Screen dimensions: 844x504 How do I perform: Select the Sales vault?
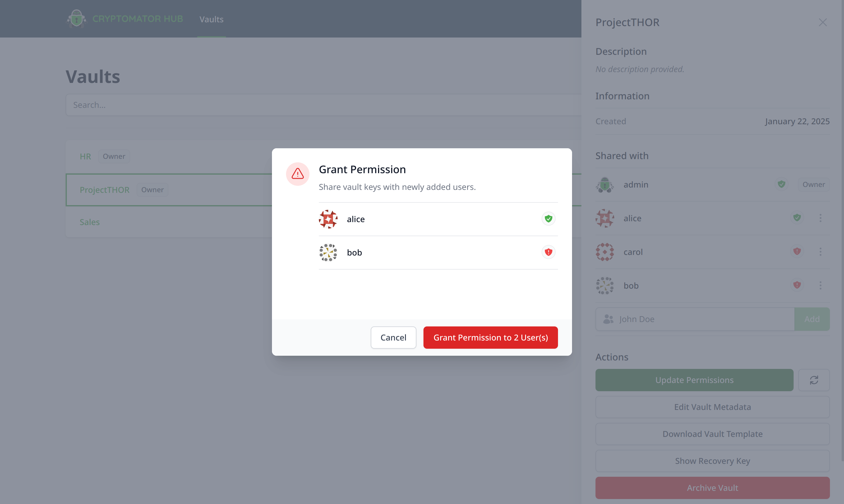click(90, 222)
